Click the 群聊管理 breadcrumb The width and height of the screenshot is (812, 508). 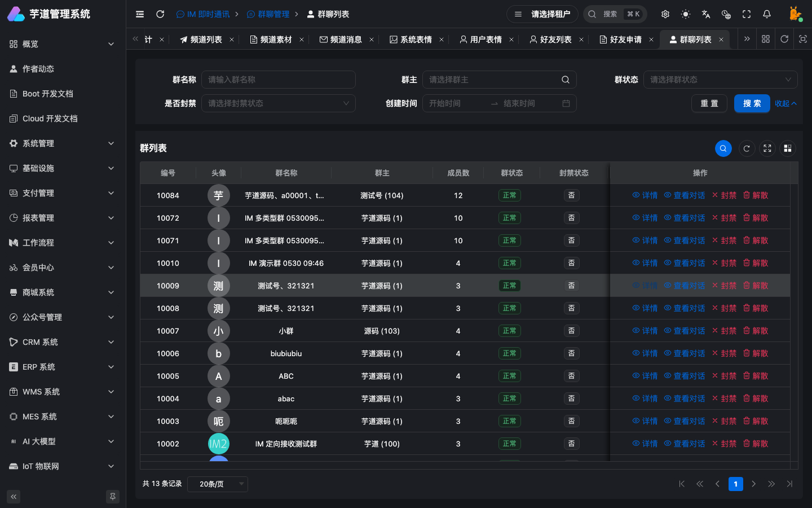pyautogui.click(x=268, y=14)
